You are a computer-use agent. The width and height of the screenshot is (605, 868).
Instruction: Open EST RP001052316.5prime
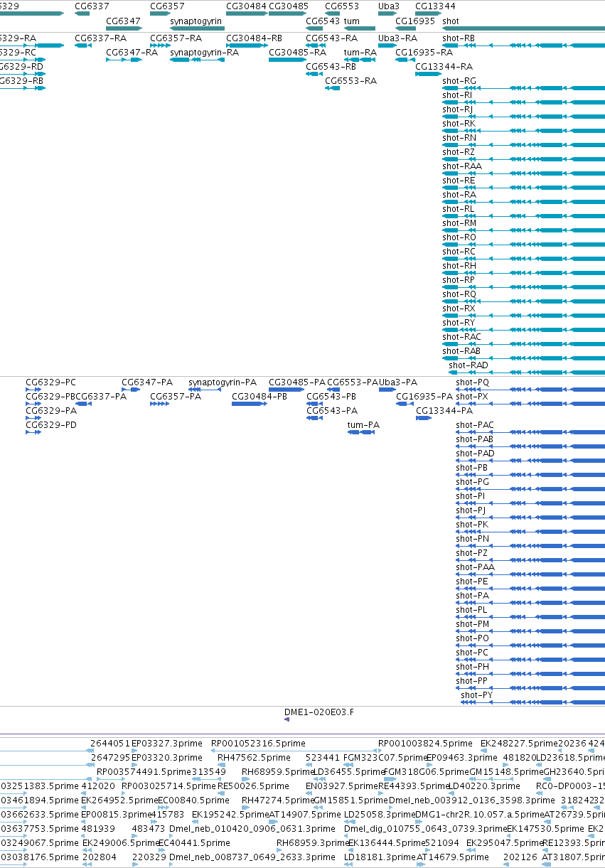coord(258,743)
